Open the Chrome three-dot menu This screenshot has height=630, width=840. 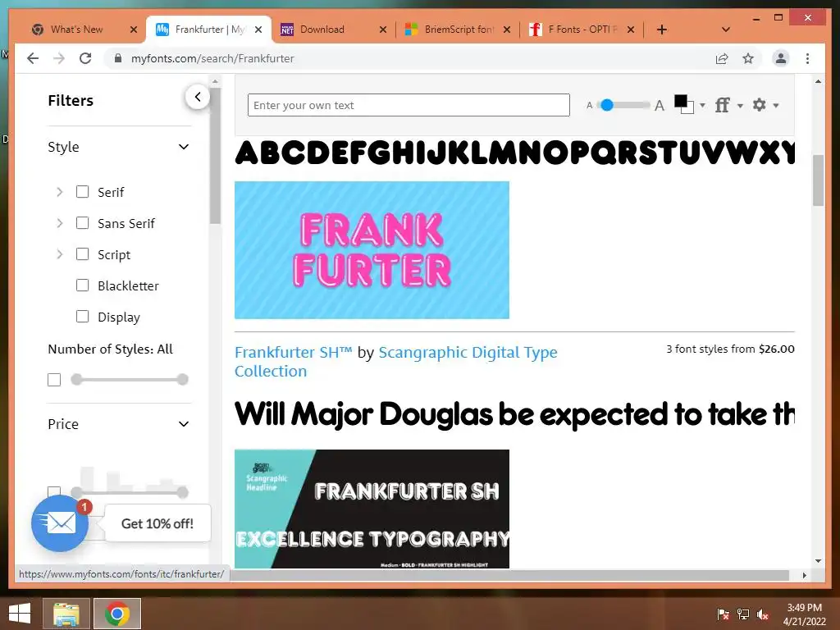coord(807,58)
